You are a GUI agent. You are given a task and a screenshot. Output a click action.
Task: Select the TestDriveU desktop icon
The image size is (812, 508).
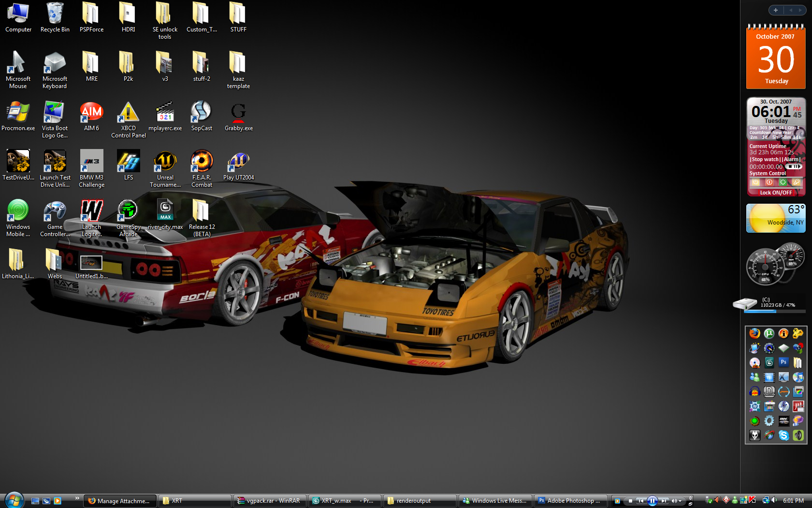18,165
